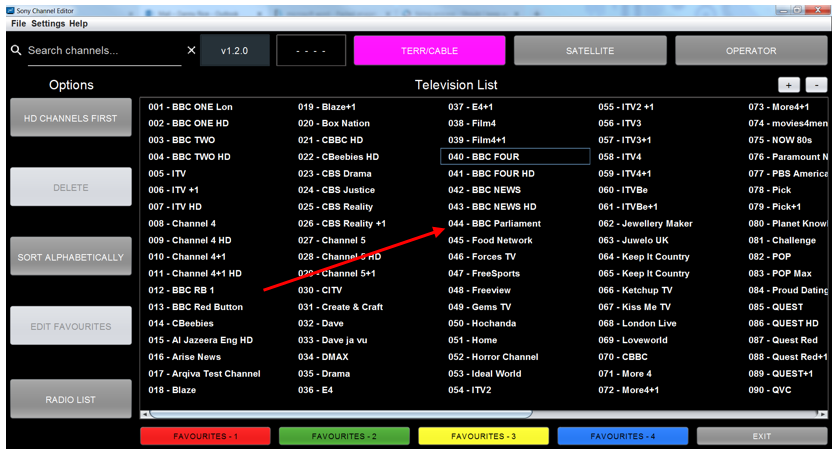Image resolution: width=838 pixels, height=457 pixels.
Task: Focus the Search channels input field
Action: point(104,51)
